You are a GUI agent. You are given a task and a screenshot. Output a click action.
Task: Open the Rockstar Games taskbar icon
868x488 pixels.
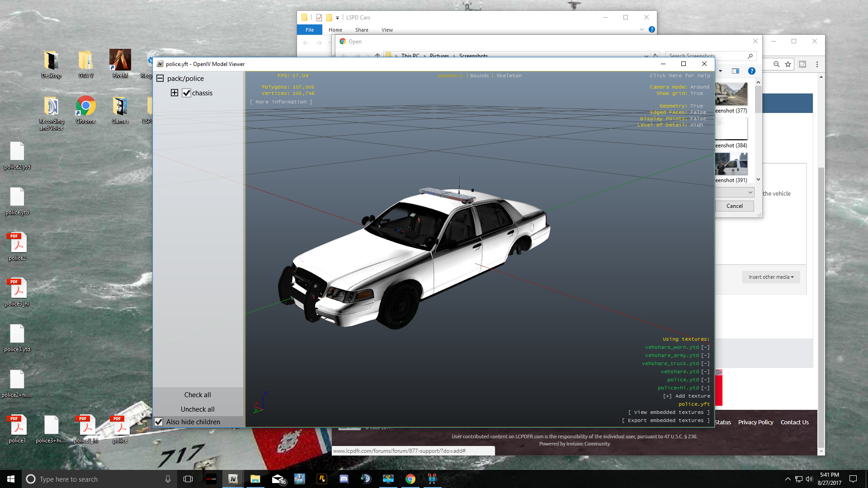[x=322, y=479]
